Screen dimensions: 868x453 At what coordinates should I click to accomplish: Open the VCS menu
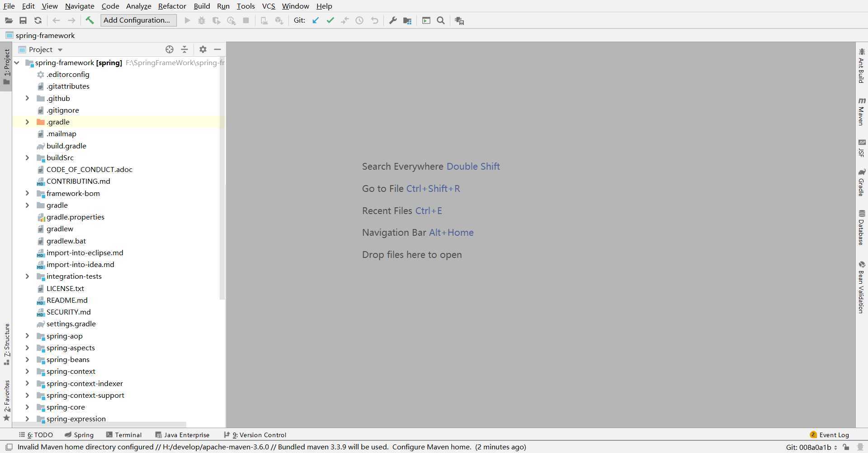269,6
